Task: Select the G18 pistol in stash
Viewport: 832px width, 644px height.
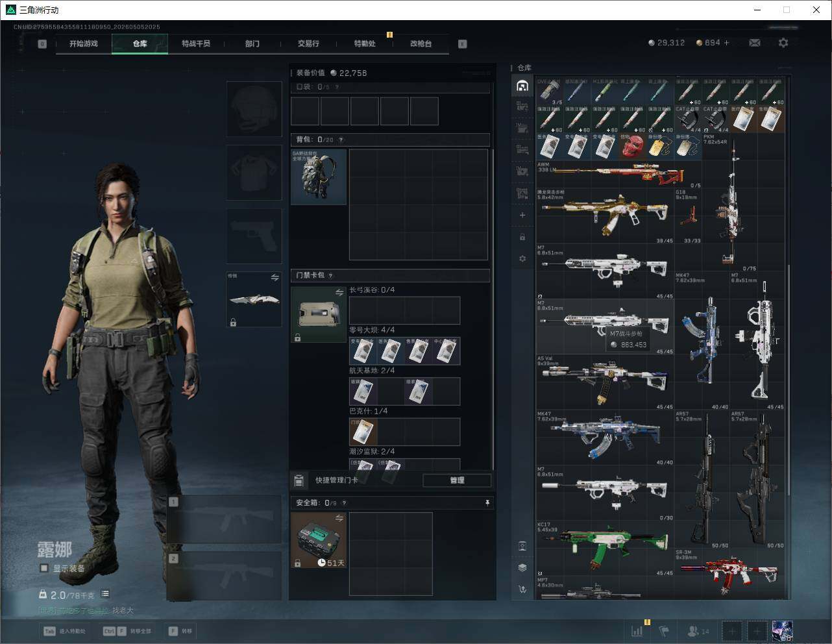Action: (689, 216)
